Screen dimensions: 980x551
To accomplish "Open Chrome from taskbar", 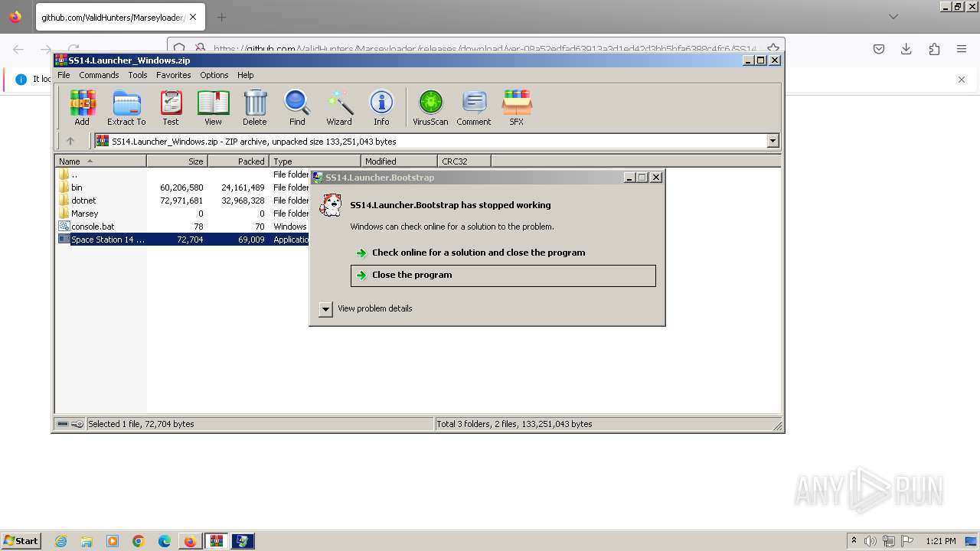I will (139, 541).
